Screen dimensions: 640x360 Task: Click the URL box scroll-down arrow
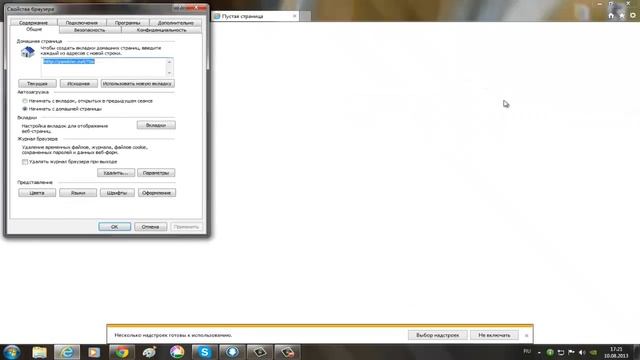[x=169, y=73]
